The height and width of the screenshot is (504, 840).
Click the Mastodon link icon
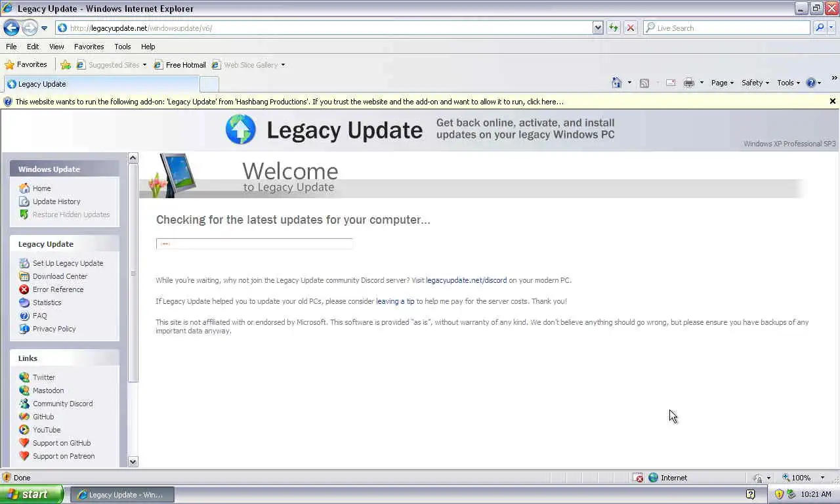(x=24, y=390)
